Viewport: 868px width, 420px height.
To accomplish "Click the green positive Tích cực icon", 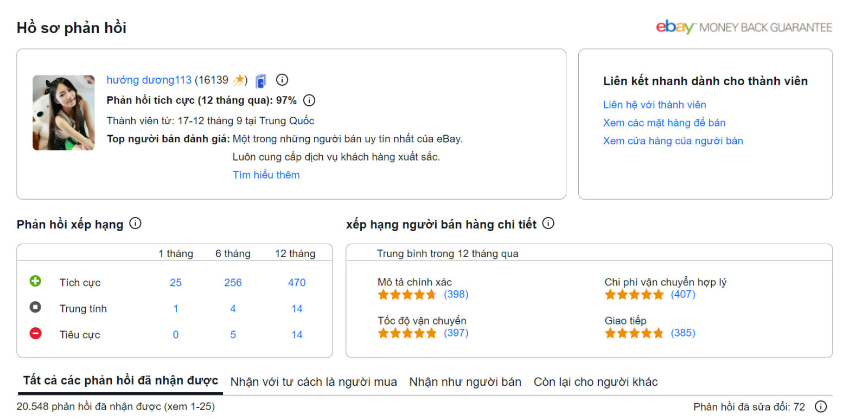I will coord(35,281).
